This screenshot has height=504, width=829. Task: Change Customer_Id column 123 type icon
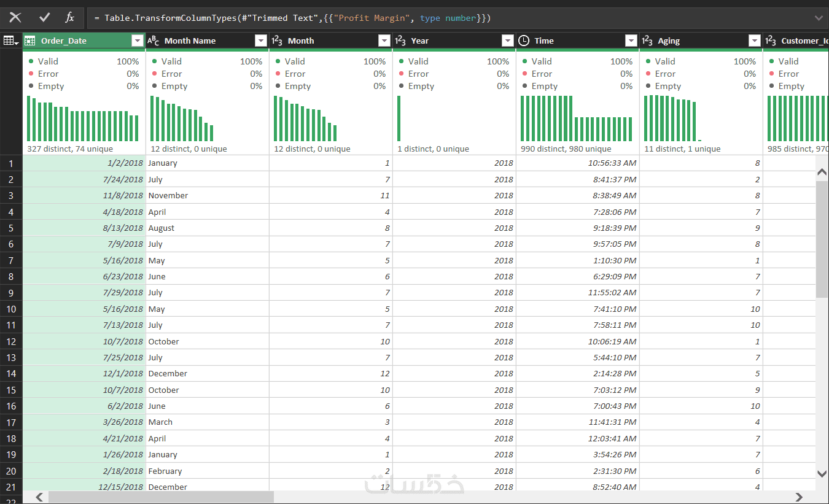coord(771,41)
